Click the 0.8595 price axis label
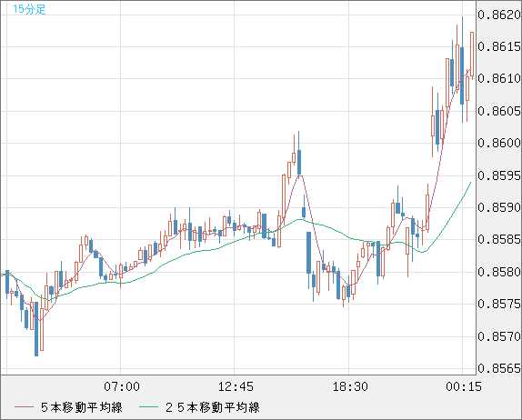This screenshot has width=522, height=420. [x=499, y=175]
